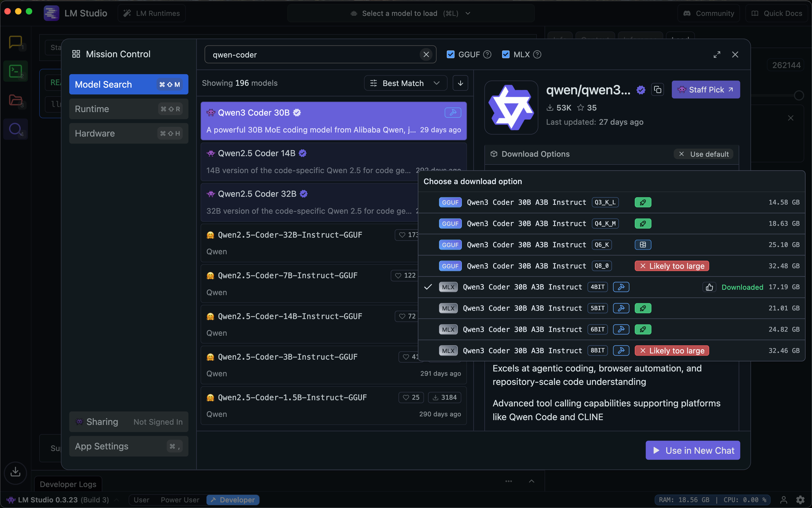Click the Use in New Chat button

[x=692, y=450]
